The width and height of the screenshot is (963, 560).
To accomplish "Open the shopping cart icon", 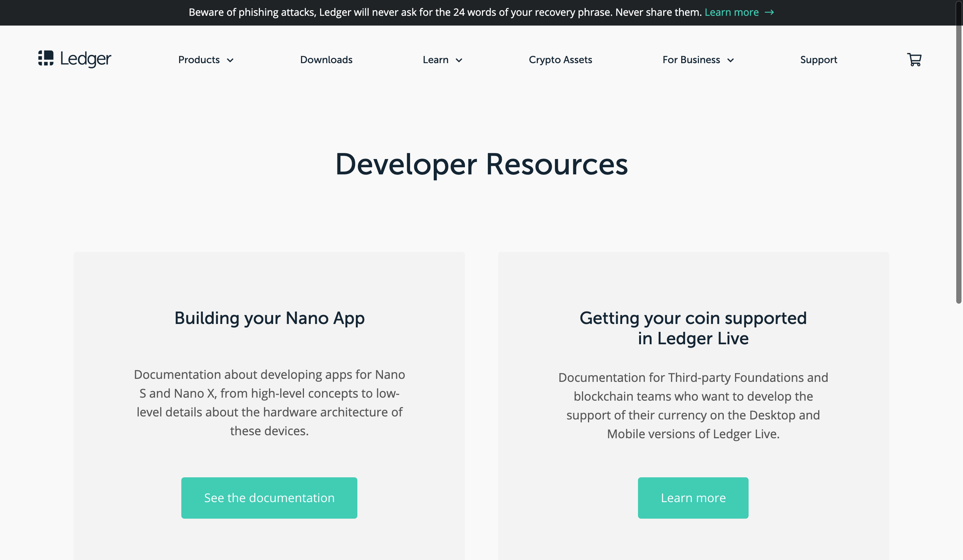I will click(914, 59).
